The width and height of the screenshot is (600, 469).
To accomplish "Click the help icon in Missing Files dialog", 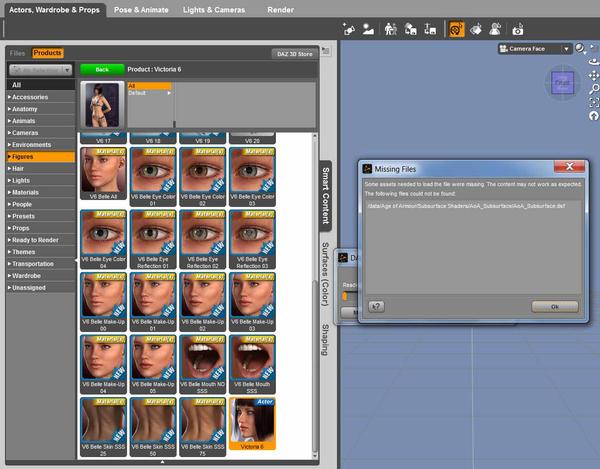I will (x=376, y=306).
